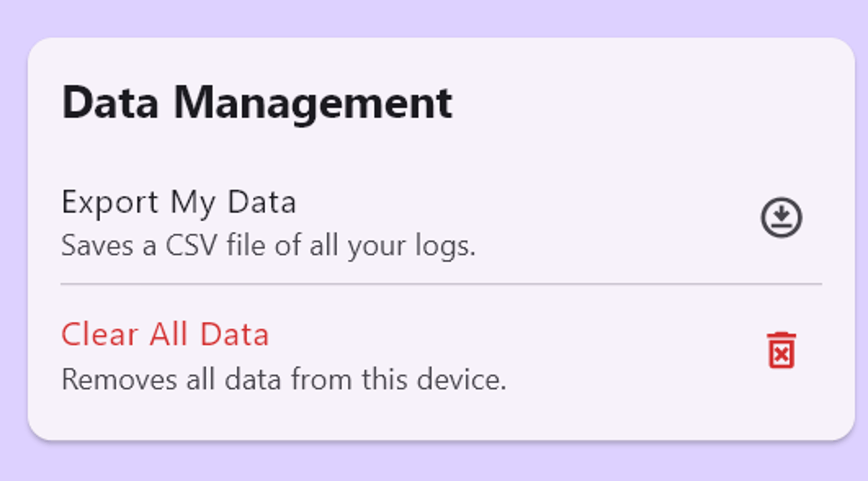The width and height of the screenshot is (868, 481).
Task: Click the word "Data" at the heading start
Action: point(110,103)
